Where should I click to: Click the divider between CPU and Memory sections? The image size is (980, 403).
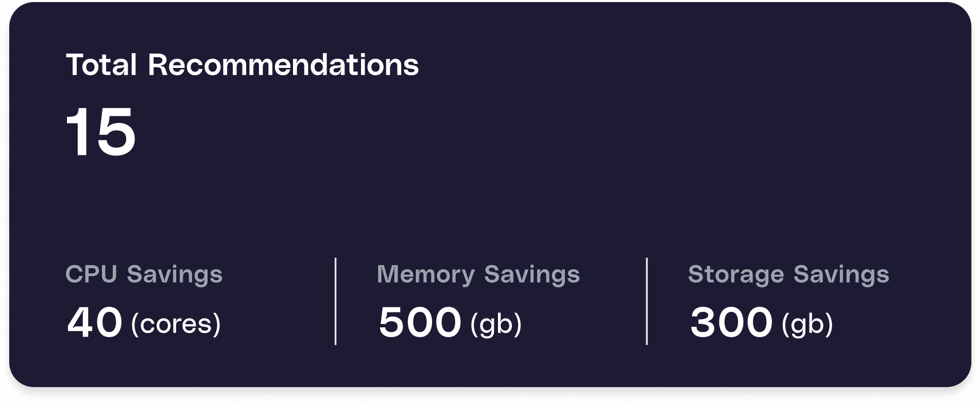click(336, 301)
